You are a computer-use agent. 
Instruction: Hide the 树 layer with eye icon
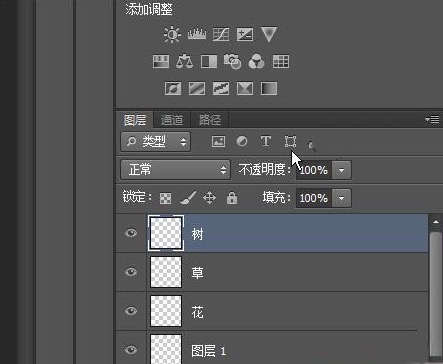coord(131,233)
